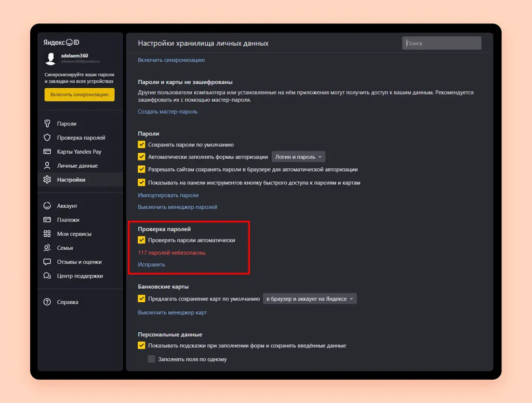Uncheck Показывать подсказки при заполнении форм
Viewport: 532px width, 403px height.
pyautogui.click(x=141, y=345)
